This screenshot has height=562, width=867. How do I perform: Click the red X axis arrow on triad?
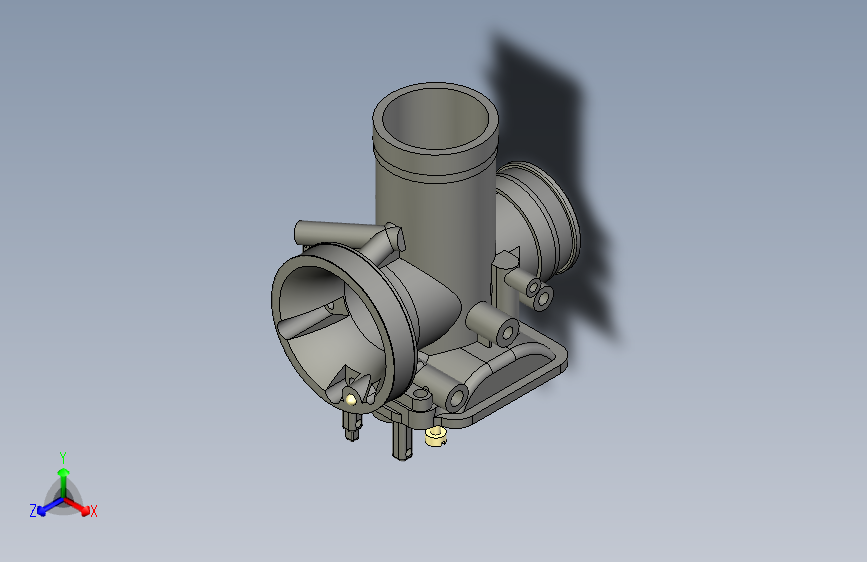[78, 506]
